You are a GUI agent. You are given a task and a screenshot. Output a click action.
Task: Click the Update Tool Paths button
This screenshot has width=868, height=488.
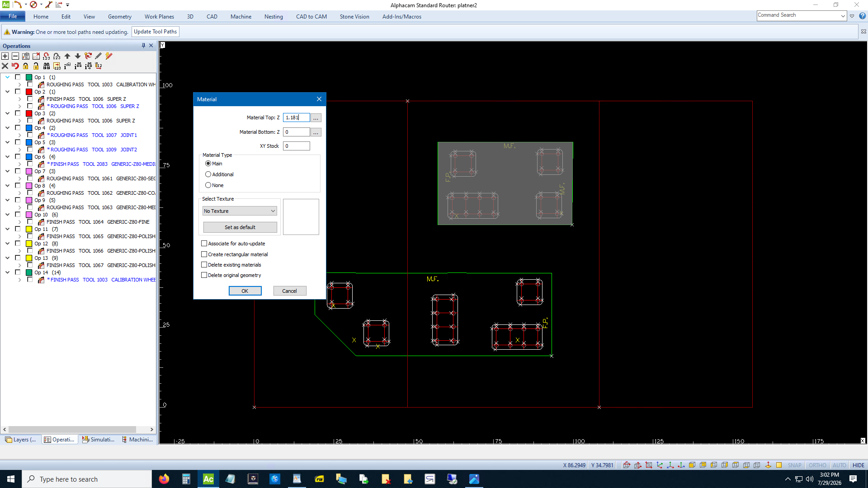coord(156,32)
